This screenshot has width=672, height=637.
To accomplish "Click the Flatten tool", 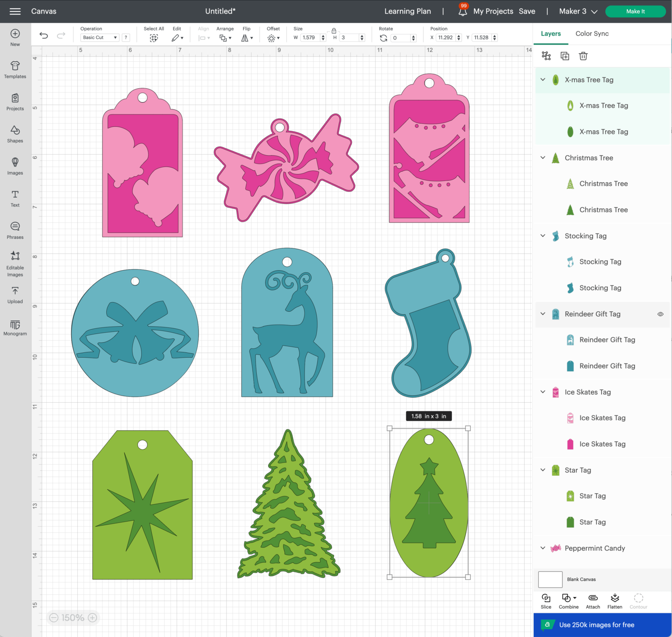I will [x=615, y=600].
